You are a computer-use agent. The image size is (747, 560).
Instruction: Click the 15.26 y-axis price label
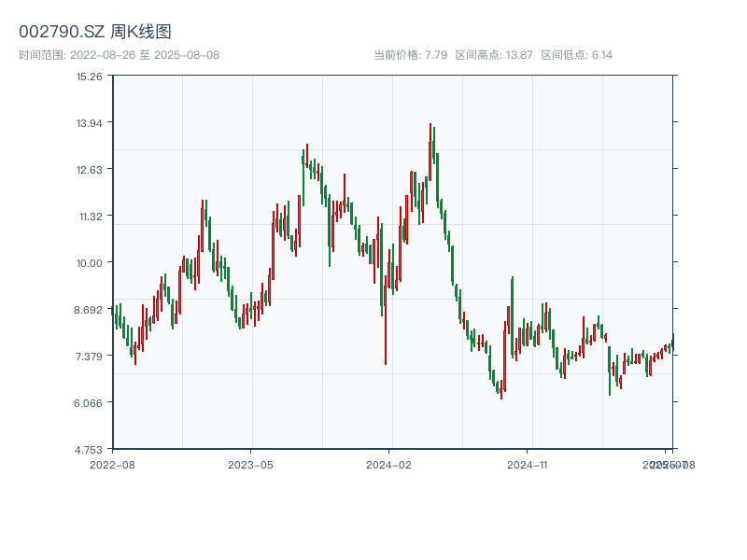[89, 77]
